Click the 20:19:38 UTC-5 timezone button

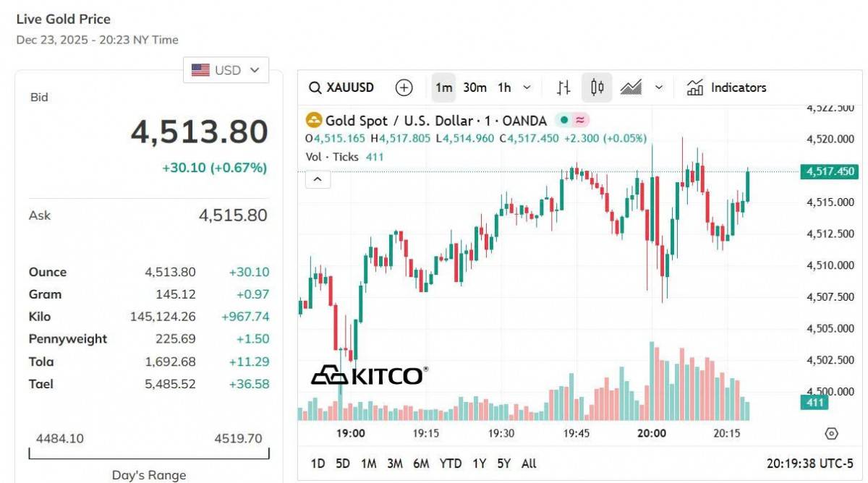pyautogui.click(x=809, y=463)
